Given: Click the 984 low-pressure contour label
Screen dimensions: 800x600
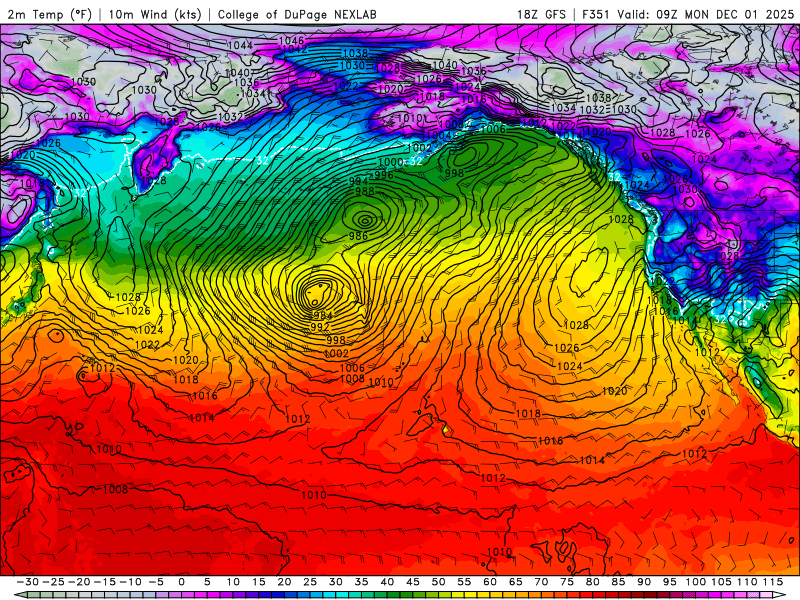Looking at the screenshot, I should coord(322,315).
